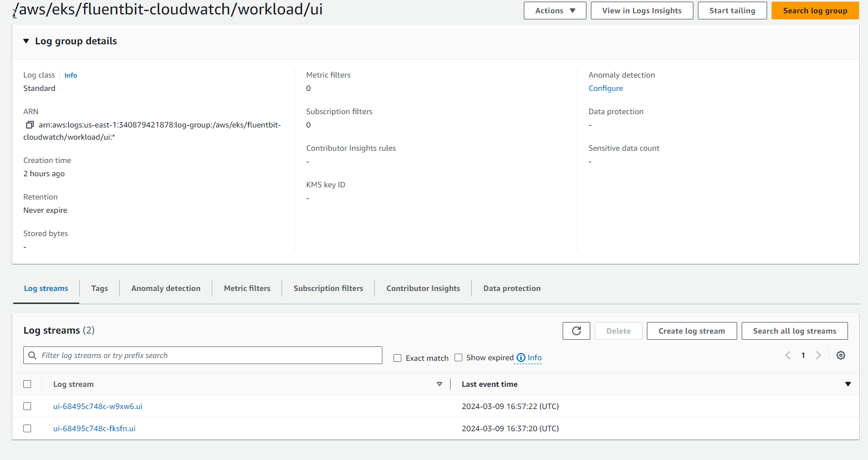Open log stream ui-68495c748c-fksfn.ui
This screenshot has height=460, width=868.
pyautogui.click(x=94, y=428)
